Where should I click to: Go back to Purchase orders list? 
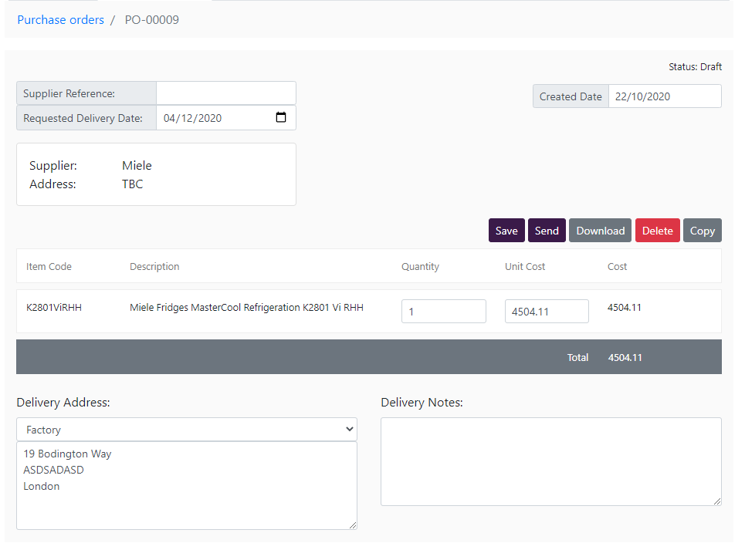click(x=60, y=20)
